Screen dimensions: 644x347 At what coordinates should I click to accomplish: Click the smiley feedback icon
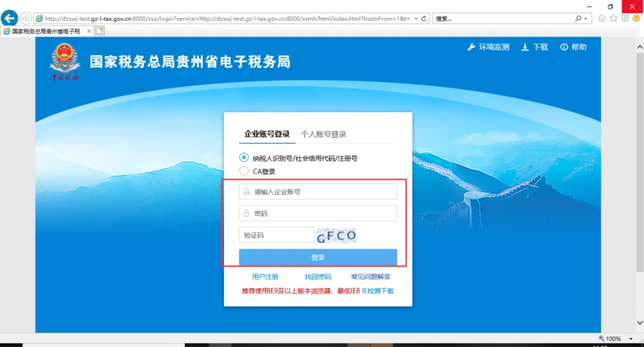click(636, 18)
